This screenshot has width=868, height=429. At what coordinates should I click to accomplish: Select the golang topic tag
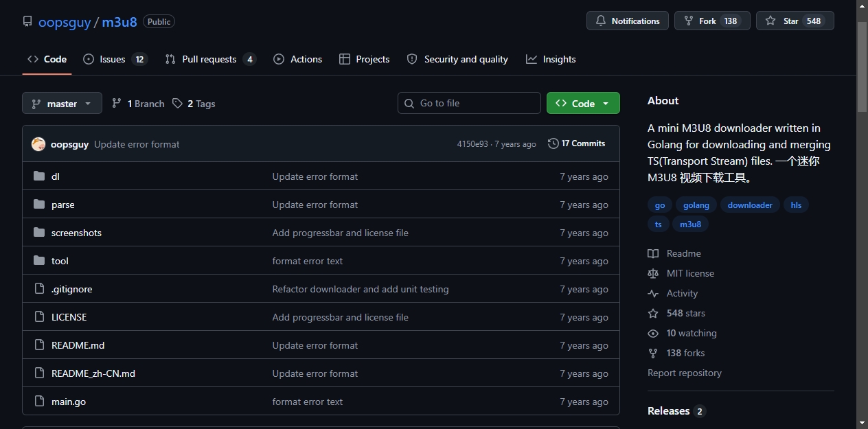coord(696,205)
